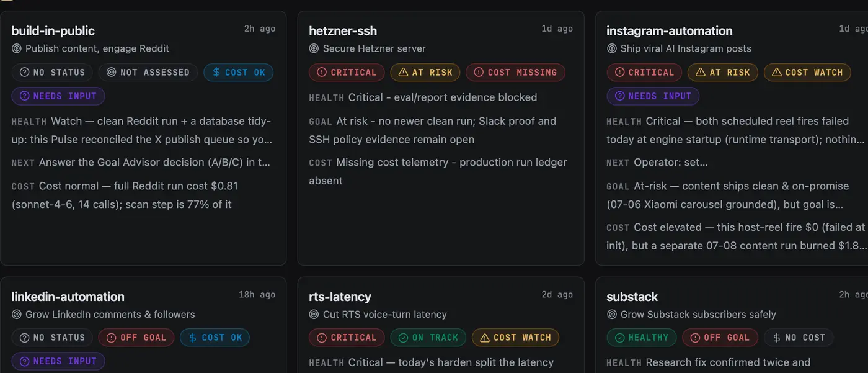
Task: Click HEALTH line 'today's harden split the latency'
Action: tap(432, 362)
